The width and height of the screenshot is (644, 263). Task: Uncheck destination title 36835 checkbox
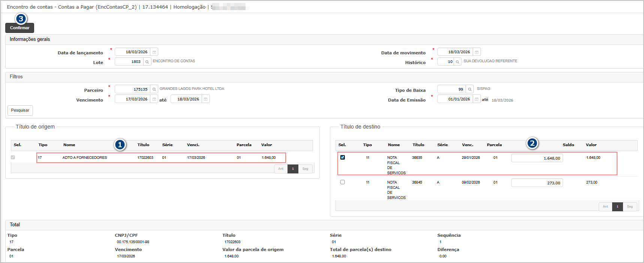(342, 157)
